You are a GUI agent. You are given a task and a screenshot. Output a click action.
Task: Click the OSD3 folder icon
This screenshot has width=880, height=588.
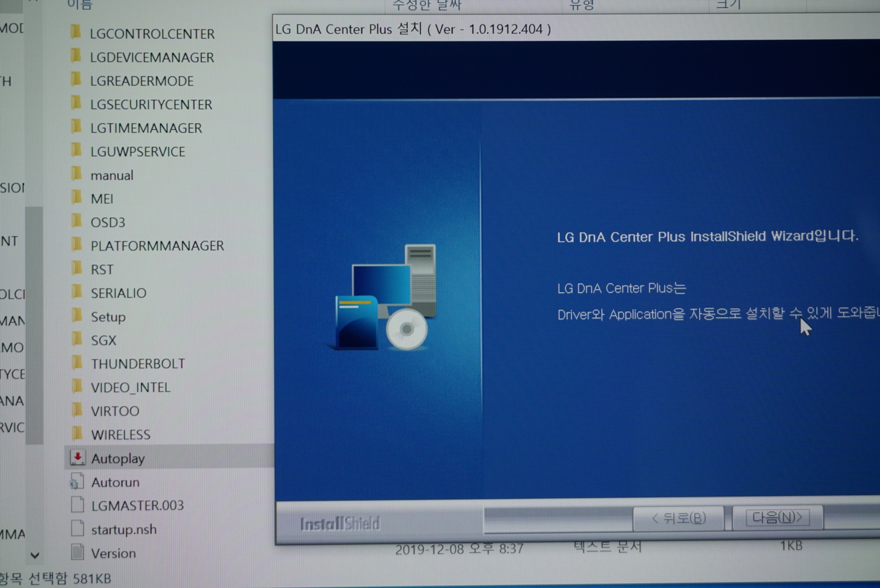click(77, 221)
